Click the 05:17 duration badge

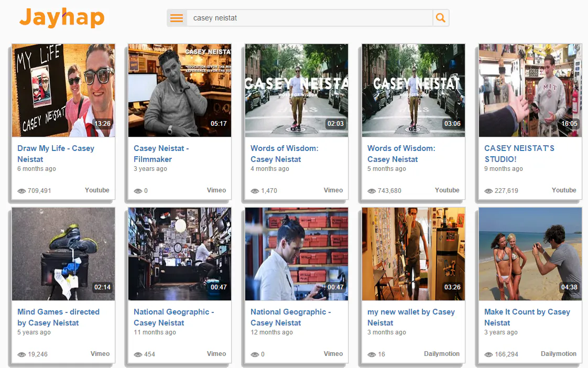[219, 124]
